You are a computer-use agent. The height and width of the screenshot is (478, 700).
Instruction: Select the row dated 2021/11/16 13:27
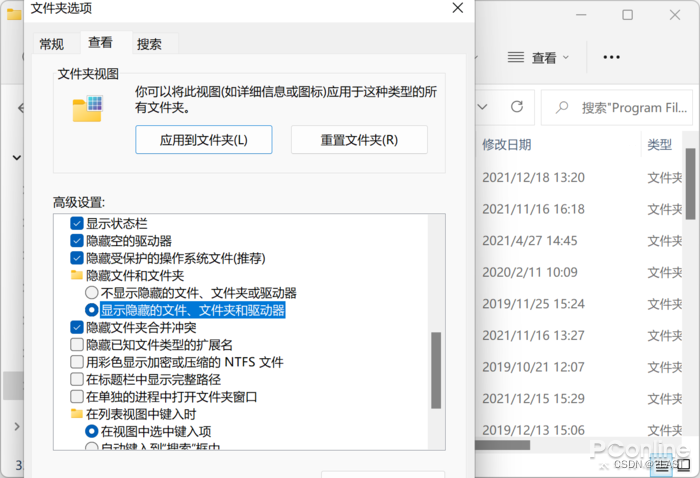pyautogui.click(x=580, y=335)
